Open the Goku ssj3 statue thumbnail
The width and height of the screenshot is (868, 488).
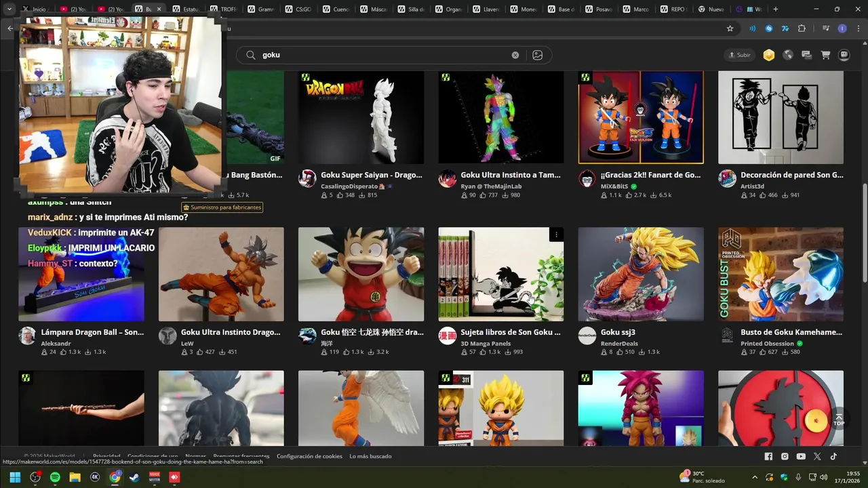(641, 274)
